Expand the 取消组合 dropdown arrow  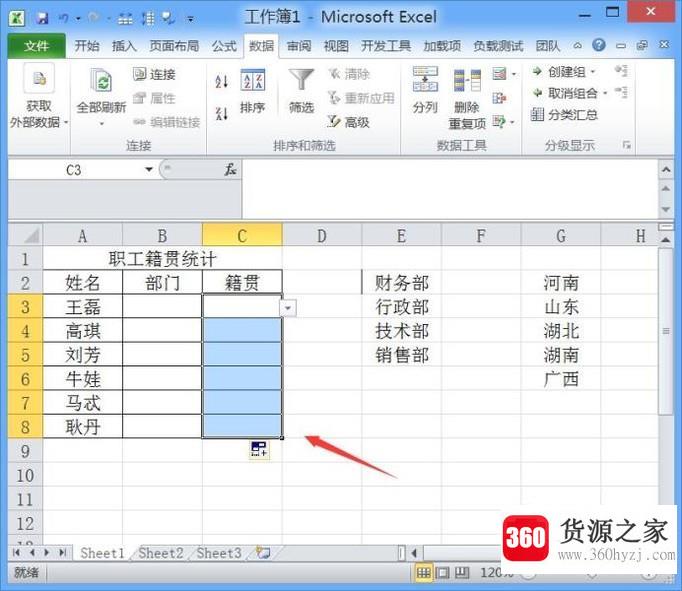tap(605, 93)
